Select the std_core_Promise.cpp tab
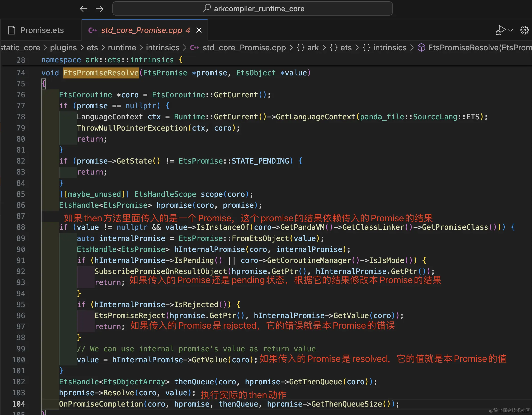This screenshot has height=415, width=532. click(x=142, y=30)
